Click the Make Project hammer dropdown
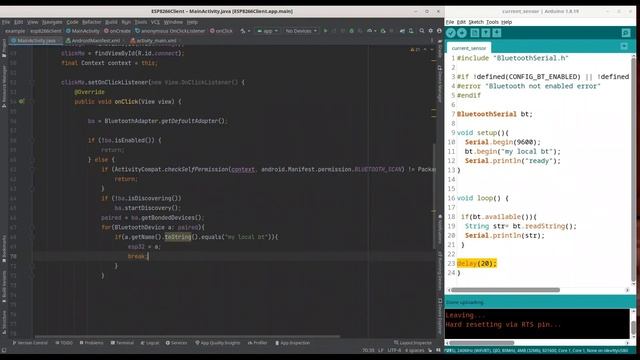640x360 pixels. point(244,31)
